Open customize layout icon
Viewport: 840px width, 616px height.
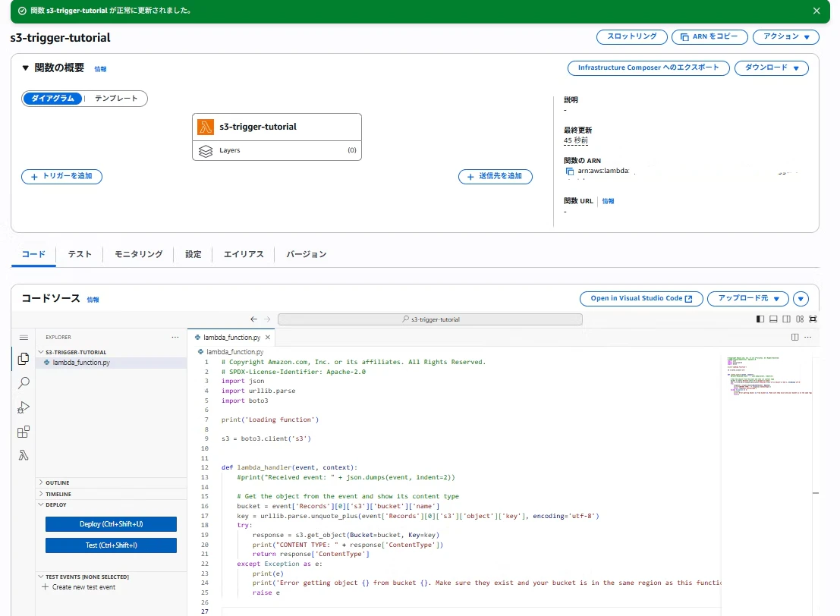pos(800,319)
